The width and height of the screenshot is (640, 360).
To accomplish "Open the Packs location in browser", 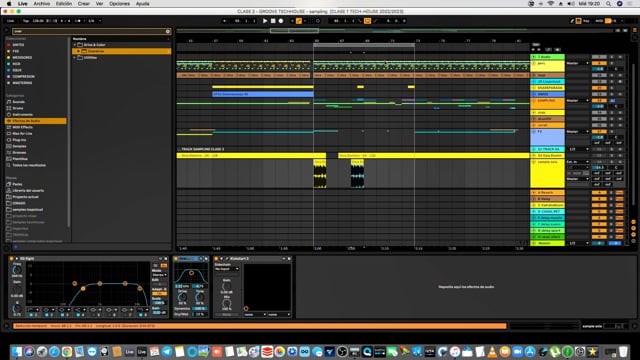I will pos(18,184).
